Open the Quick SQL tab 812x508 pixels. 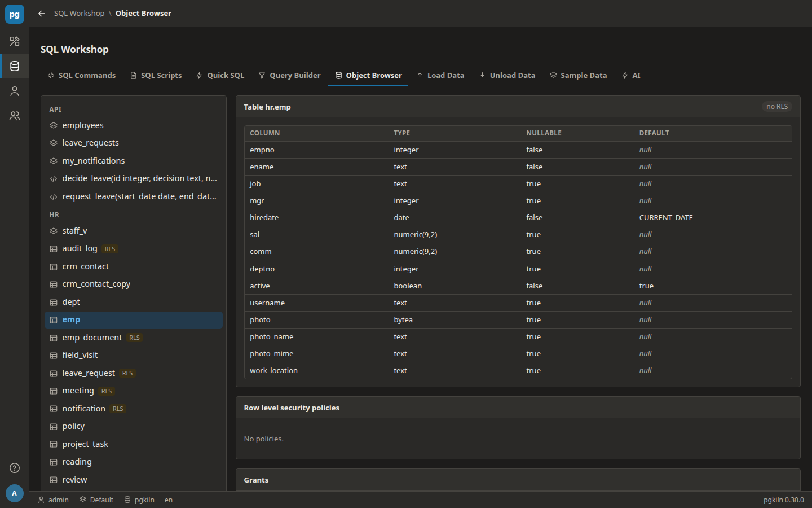click(x=220, y=76)
